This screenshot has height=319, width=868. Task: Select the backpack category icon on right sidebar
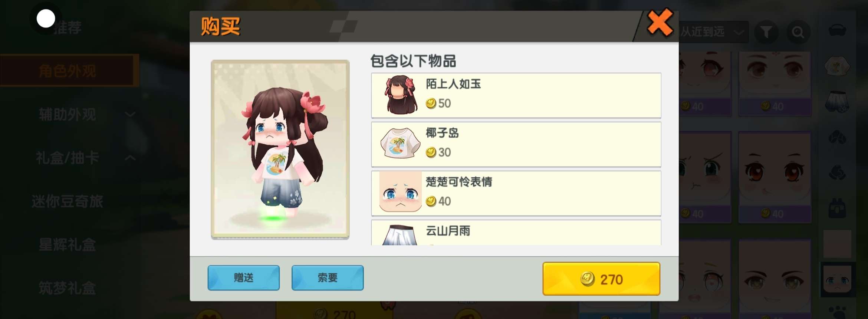837,208
